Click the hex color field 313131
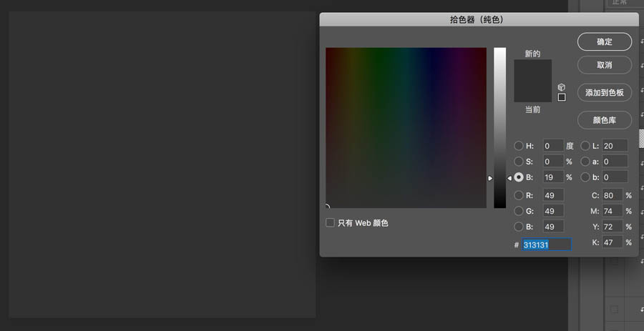 (x=546, y=245)
